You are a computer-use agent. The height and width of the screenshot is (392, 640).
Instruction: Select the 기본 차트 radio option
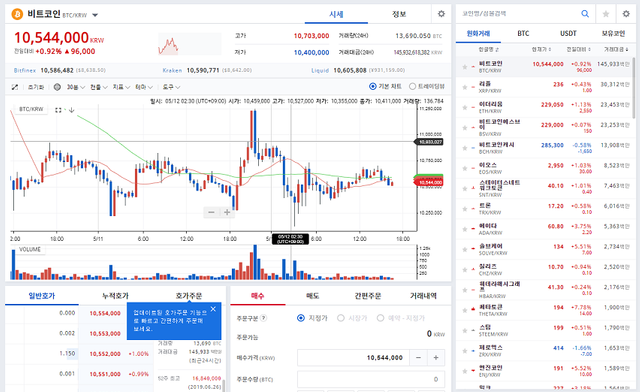pos(372,87)
